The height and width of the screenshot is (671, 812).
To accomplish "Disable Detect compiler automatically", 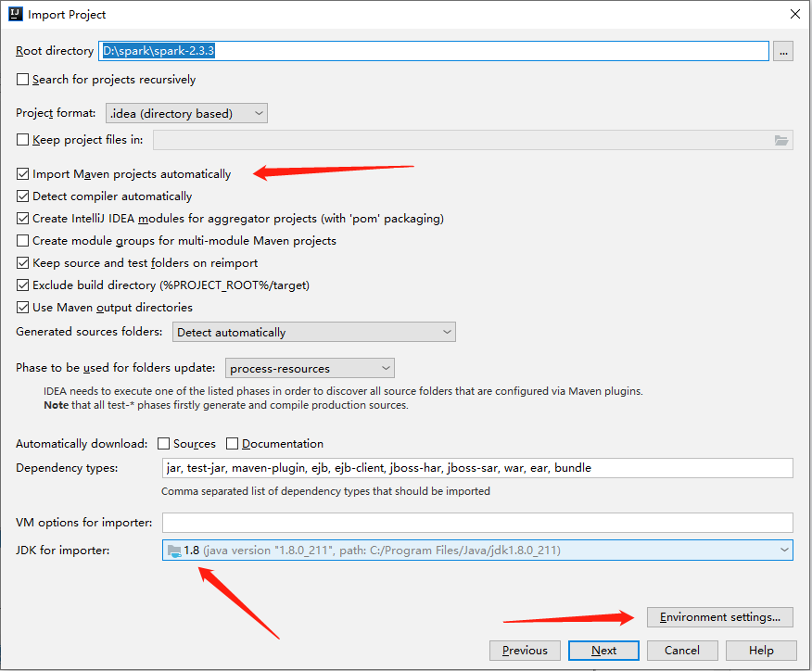I will (21, 196).
